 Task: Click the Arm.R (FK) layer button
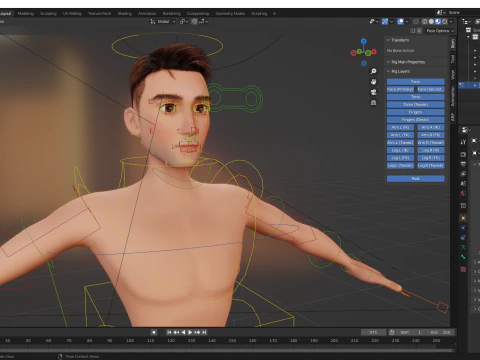point(431,135)
